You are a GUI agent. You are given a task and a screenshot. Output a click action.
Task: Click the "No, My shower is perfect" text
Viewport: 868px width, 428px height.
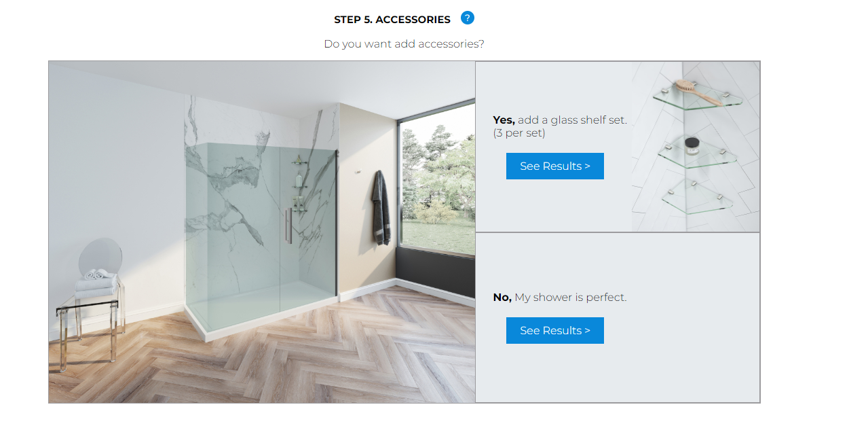click(x=560, y=297)
